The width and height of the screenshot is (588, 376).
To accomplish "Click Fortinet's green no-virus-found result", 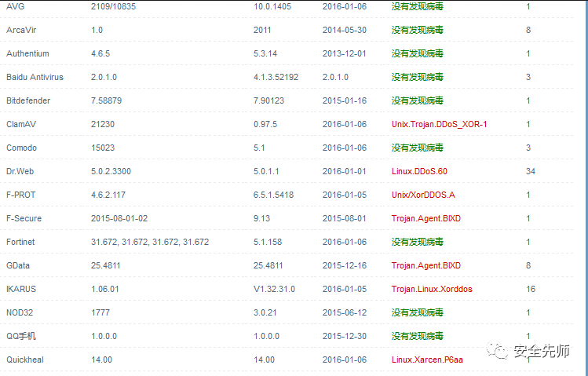I will 418,243.
